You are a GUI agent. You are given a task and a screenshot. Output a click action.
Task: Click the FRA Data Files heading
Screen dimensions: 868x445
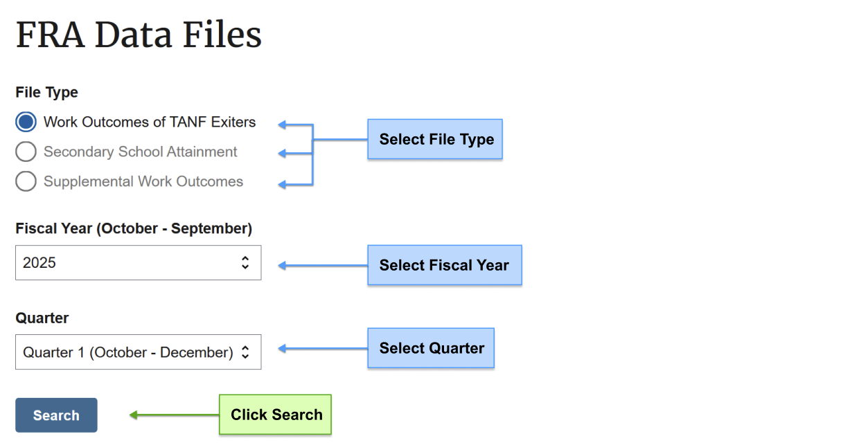click(x=139, y=35)
